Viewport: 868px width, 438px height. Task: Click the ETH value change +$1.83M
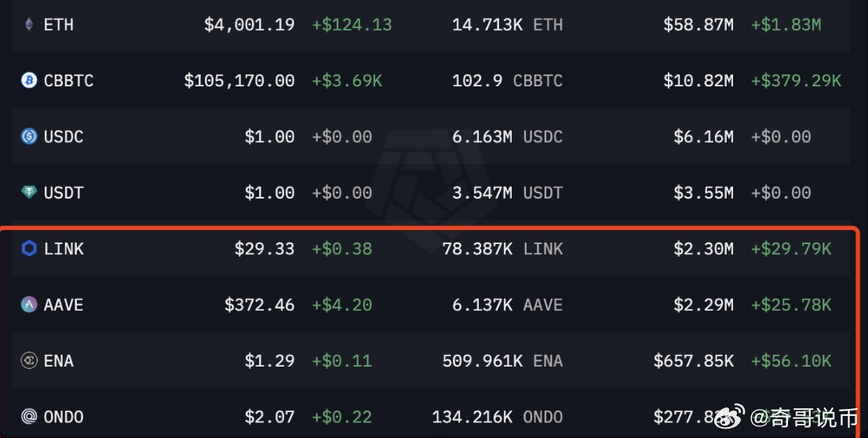[786, 25]
